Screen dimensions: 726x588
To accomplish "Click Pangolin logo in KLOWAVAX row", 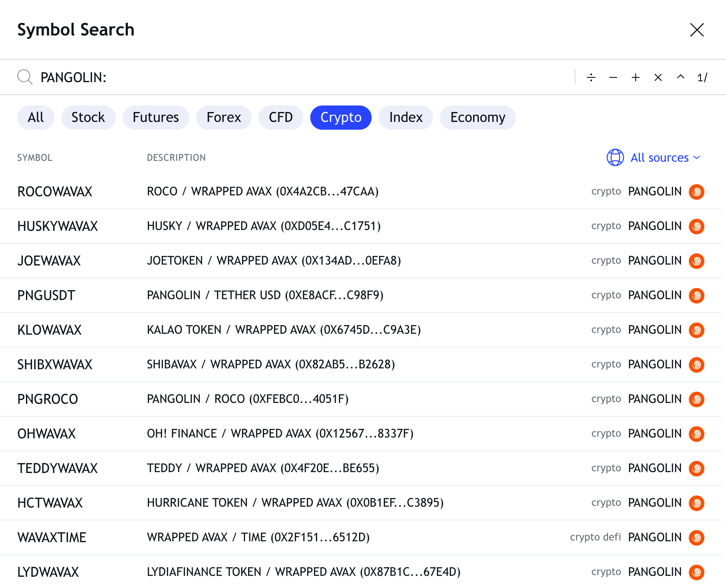I will tap(696, 330).
